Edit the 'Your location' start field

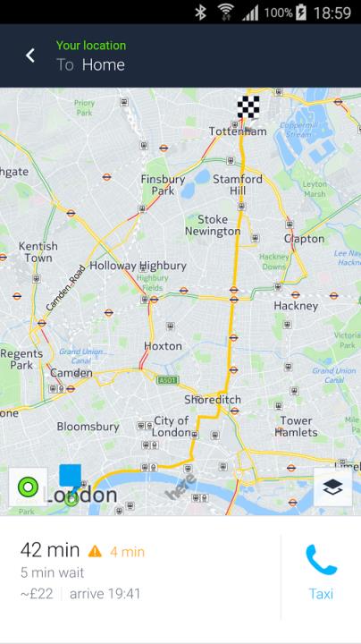[x=91, y=46]
